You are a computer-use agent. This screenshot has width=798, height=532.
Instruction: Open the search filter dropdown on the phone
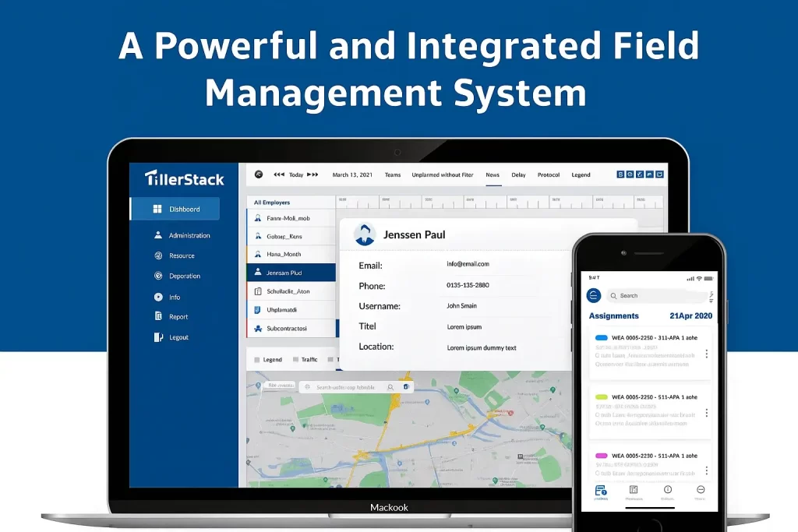[711, 298]
